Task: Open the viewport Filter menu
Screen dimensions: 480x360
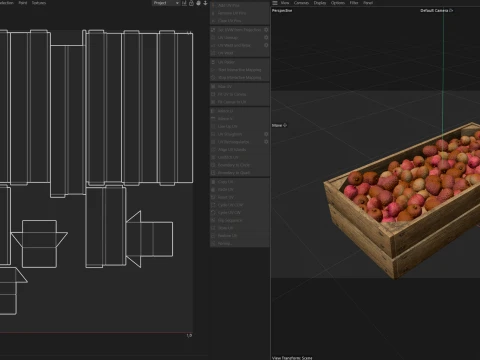Action: click(354, 3)
